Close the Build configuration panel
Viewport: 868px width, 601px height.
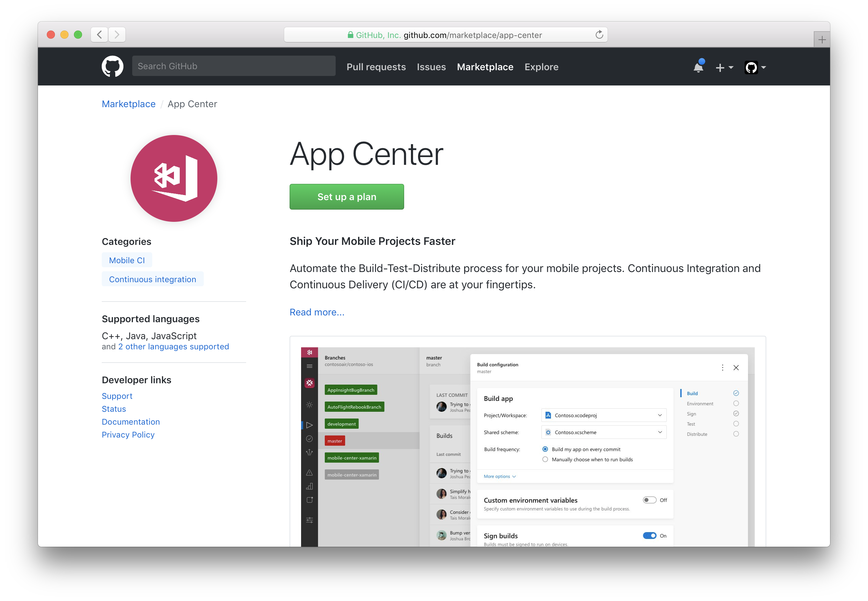(x=736, y=368)
